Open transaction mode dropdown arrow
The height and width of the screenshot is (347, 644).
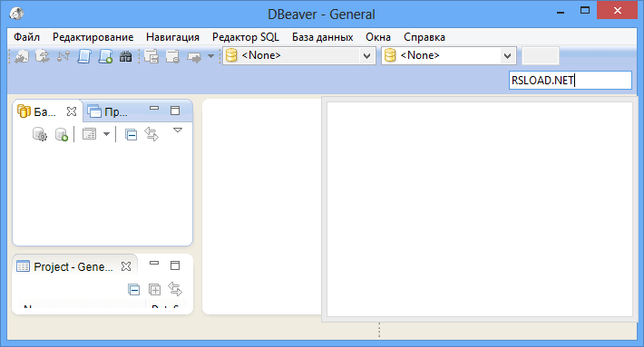pyautogui.click(x=210, y=56)
